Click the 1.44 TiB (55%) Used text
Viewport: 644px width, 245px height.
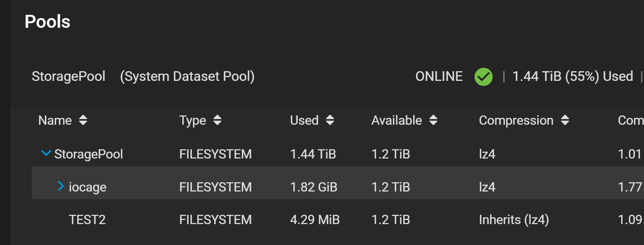click(x=573, y=76)
